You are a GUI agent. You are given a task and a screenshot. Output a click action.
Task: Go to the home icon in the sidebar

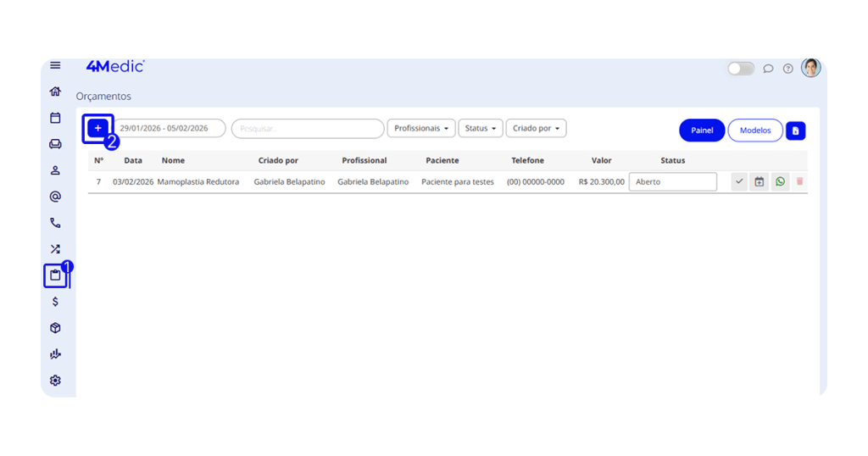pos(55,92)
